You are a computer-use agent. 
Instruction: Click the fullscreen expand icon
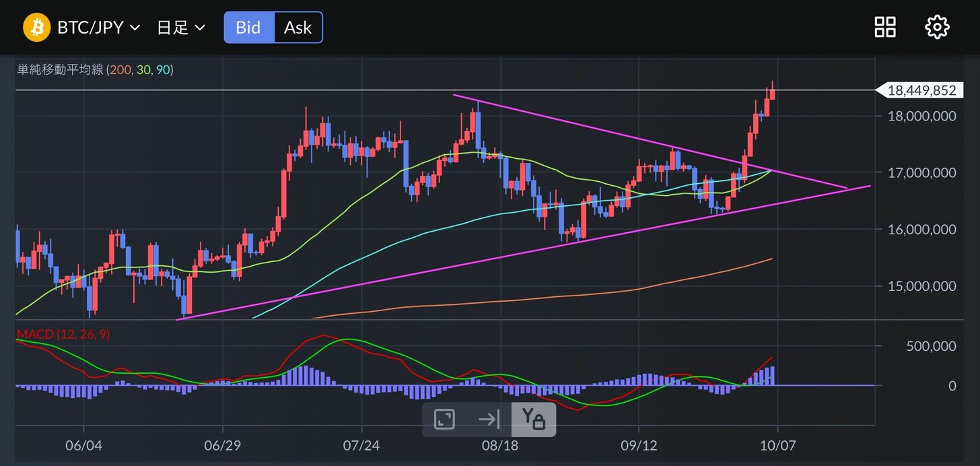click(444, 420)
